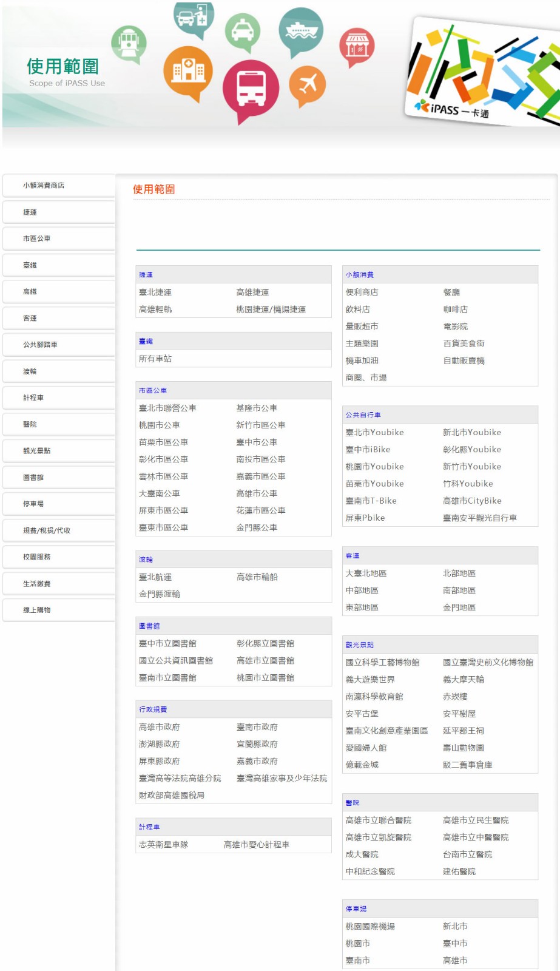Viewport: 560px width, 971px height.
Task: Open 線上購物 in the sidebar menu
Action: pyautogui.click(x=59, y=610)
